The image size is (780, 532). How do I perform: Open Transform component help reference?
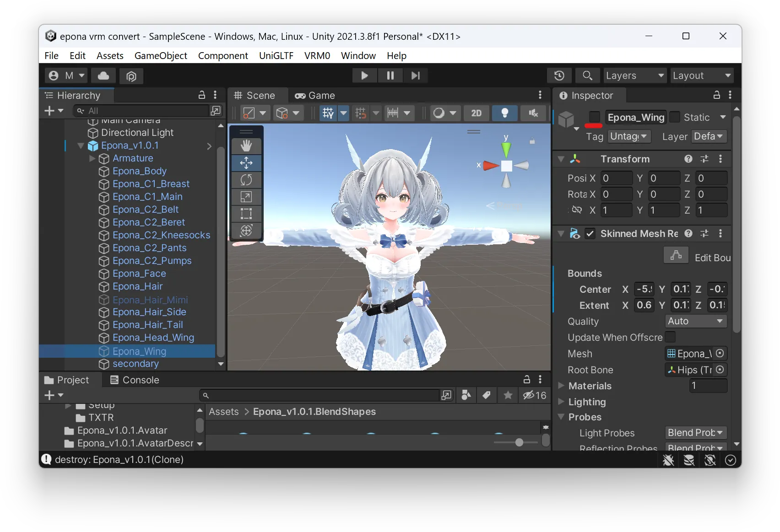click(688, 159)
